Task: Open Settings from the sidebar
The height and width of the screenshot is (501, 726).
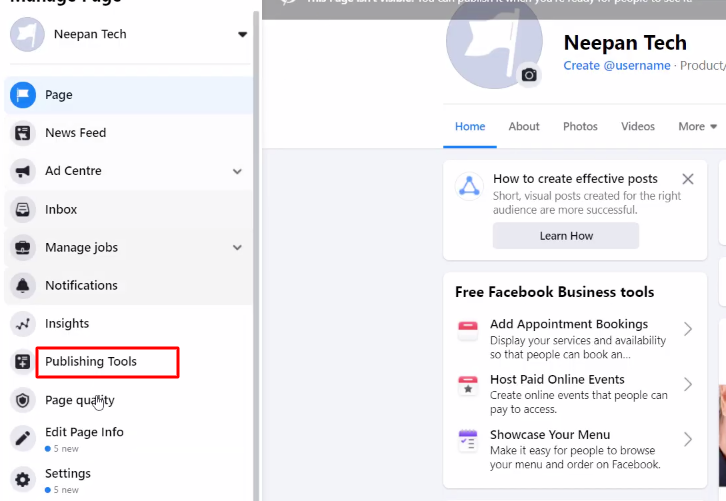Action: click(x=129, y=479)
